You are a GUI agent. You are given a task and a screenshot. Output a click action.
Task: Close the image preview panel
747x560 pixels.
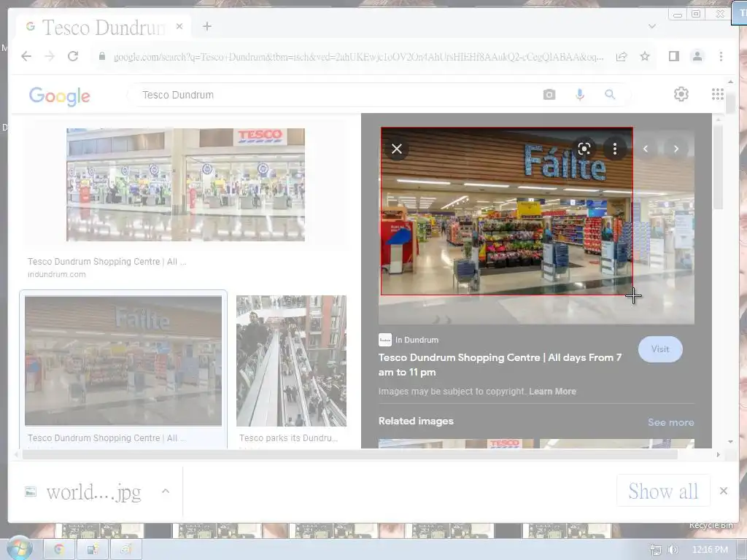pos(396,149)
